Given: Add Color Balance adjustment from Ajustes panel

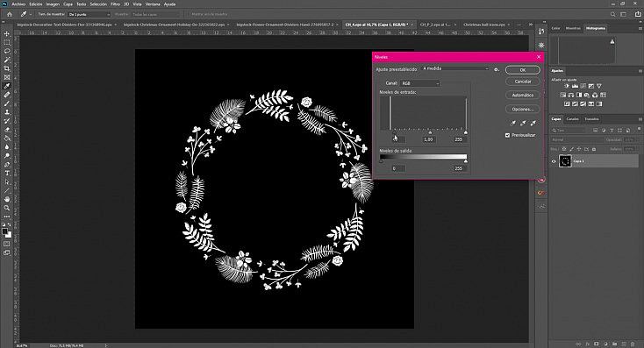Looking at the screenshot, I should pyautogui.click(x=571, y=95).
